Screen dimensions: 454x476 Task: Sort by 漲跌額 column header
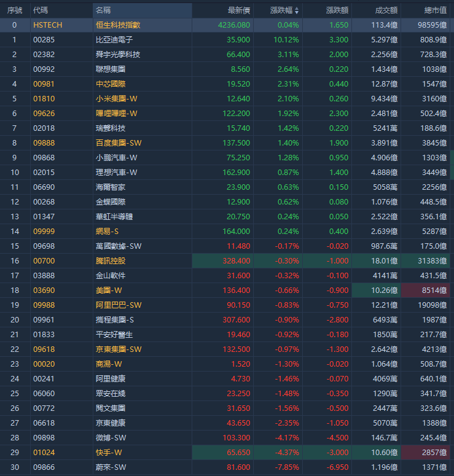tap(337, 10)
